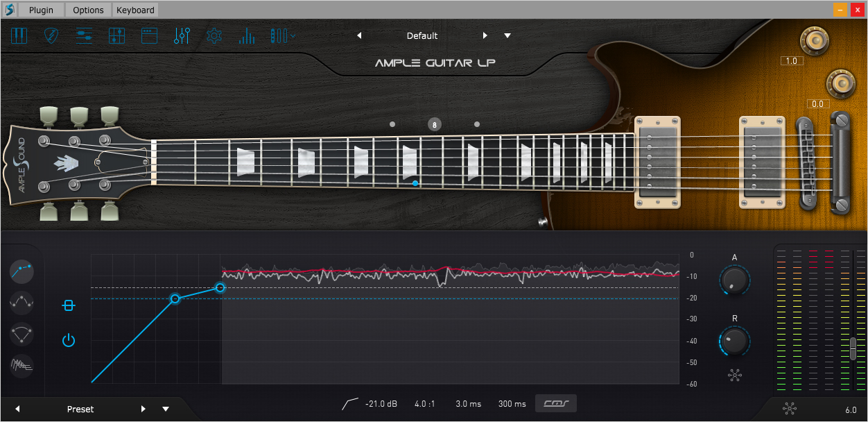
Task: Click the -21.0 dB threshold value
Action: pyautogui.click(x=381, y=404)
